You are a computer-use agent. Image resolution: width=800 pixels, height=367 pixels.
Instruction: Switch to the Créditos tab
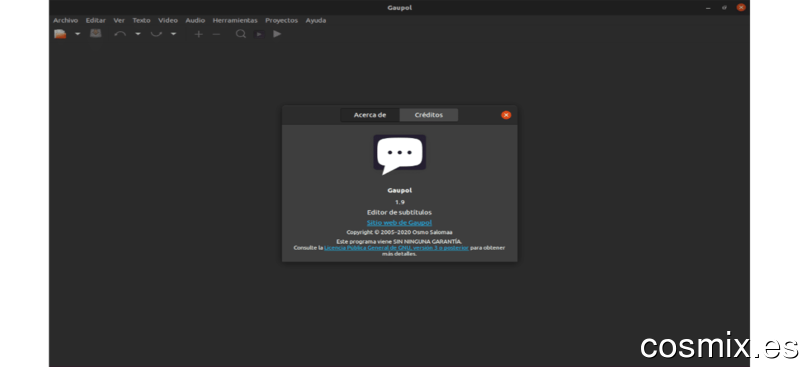(x=429, y=115)
